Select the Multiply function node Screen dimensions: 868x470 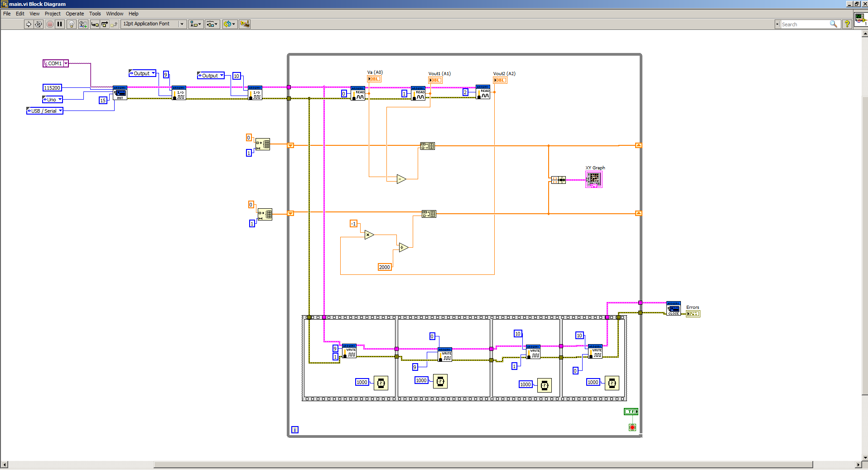coord(369,235)
